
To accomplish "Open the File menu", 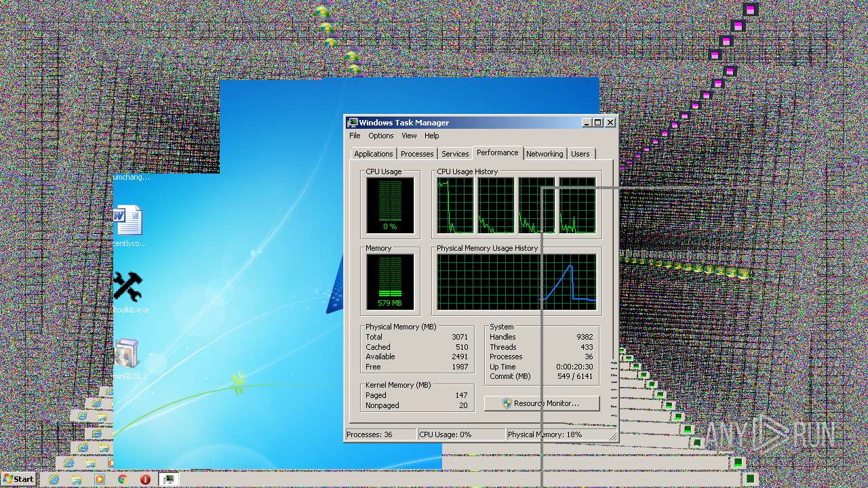I will pyautogui.click(x=355, y=136).
